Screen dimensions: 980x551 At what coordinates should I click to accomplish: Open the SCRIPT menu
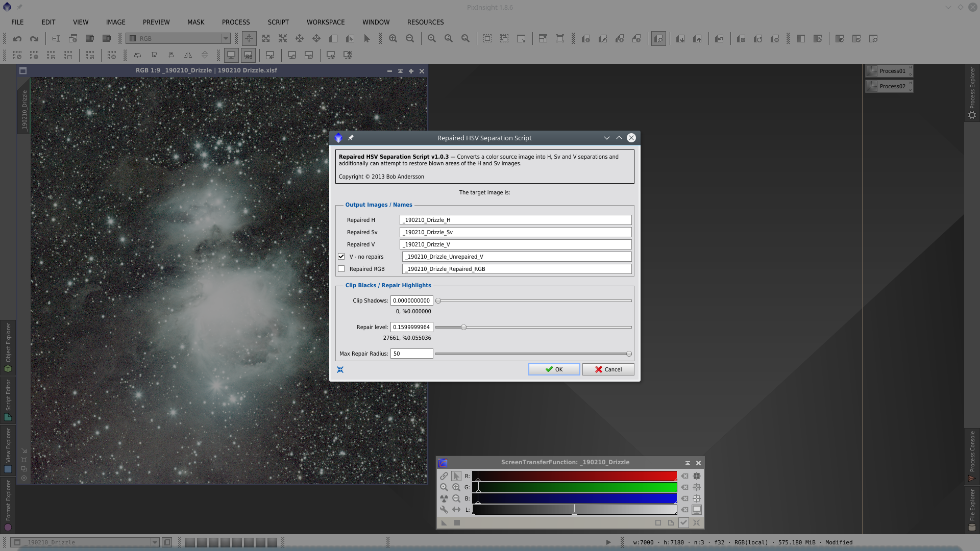coord(278,22)
